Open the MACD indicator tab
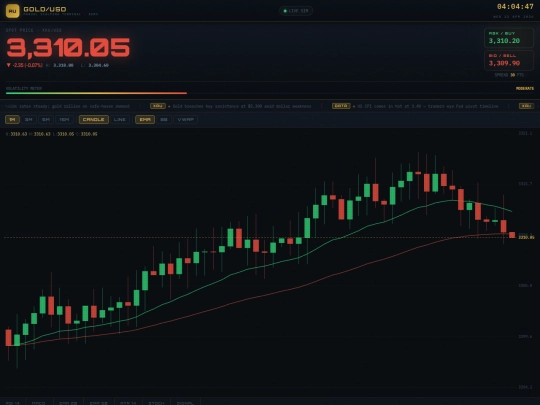Screen dimensions: 540x405 [39, 403]
